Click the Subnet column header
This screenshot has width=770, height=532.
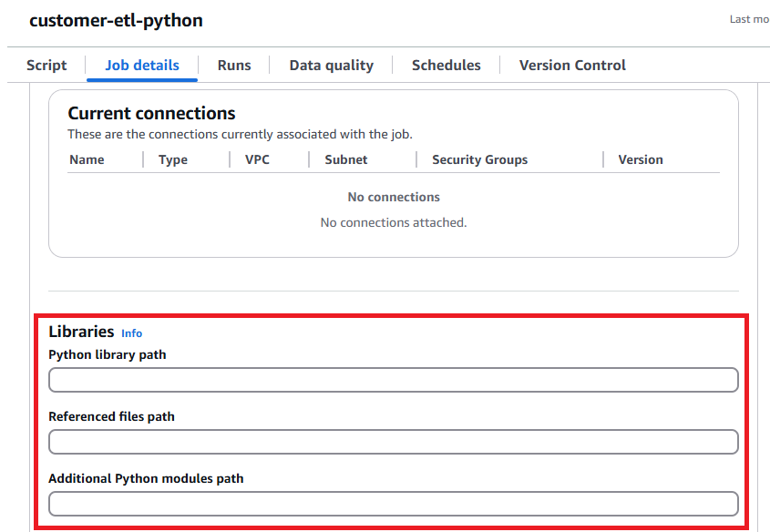tap(346, 159)
